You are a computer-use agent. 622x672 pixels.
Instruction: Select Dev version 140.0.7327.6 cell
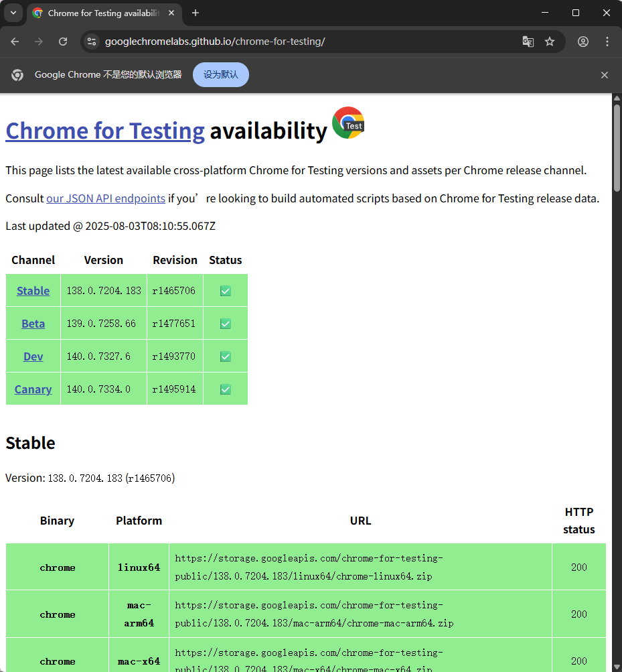pyautogui.click(x=104, y=356)
